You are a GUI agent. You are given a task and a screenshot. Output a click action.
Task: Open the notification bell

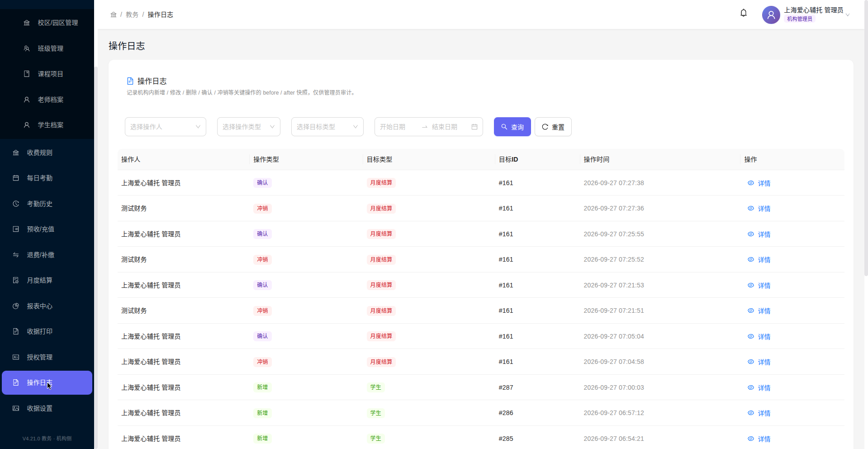743,13
